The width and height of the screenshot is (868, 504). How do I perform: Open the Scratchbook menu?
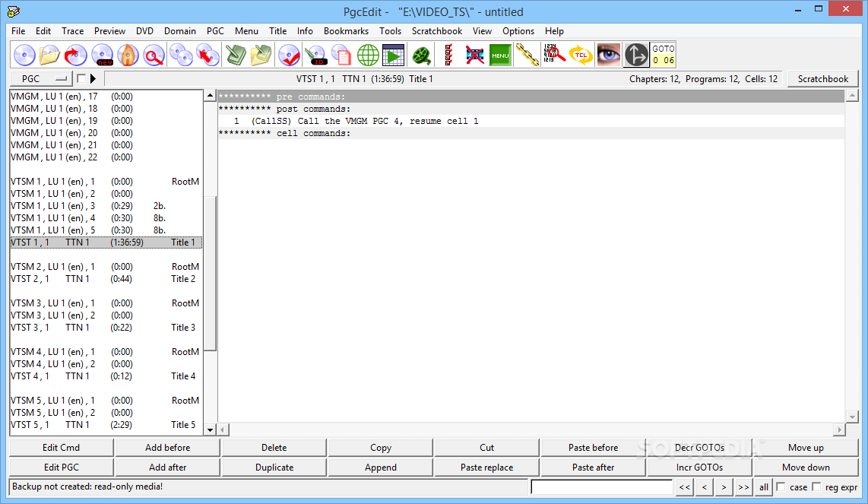click(437, 31)
